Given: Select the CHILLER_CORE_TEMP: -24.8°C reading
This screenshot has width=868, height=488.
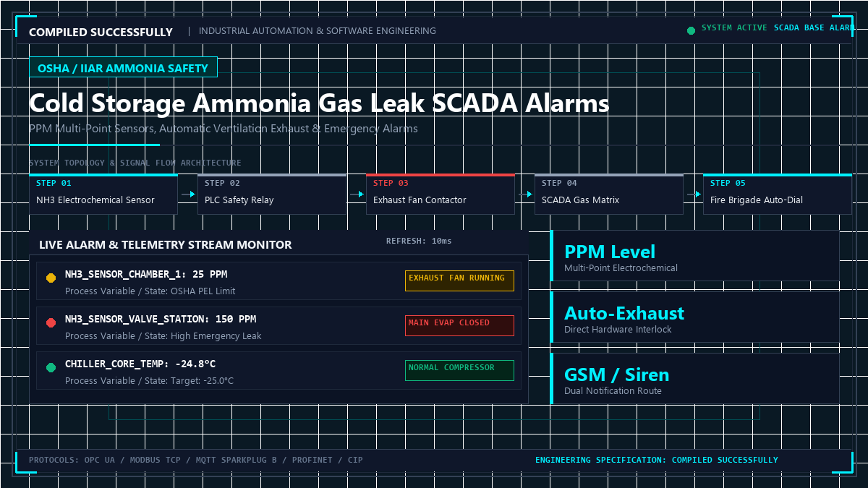Looking at the screenshot, I should pyautogui.click(x=140, y=364).
